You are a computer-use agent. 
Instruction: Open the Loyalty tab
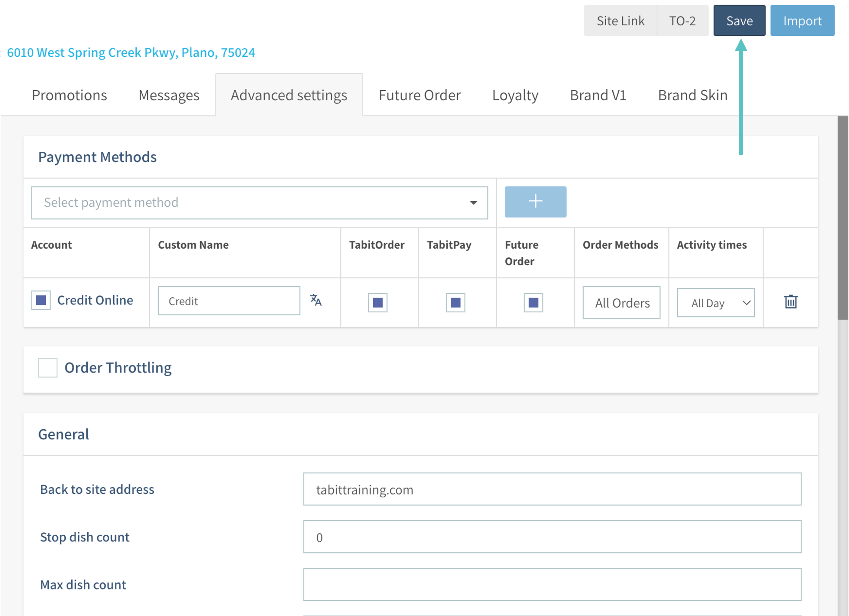point(515,95)
